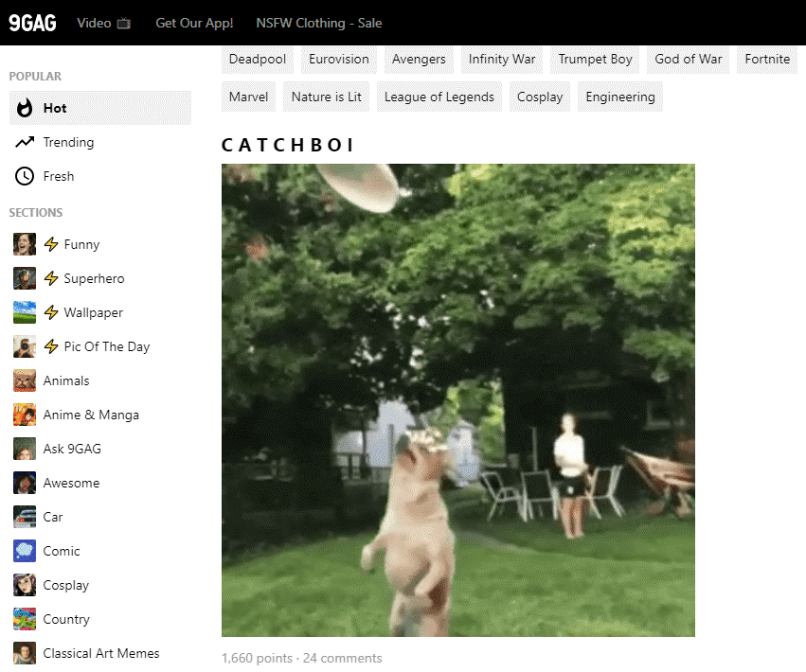This screenshot has width=806, height=672.
Task: Select the Nature is Lit tag
Action: pos(327,97)
